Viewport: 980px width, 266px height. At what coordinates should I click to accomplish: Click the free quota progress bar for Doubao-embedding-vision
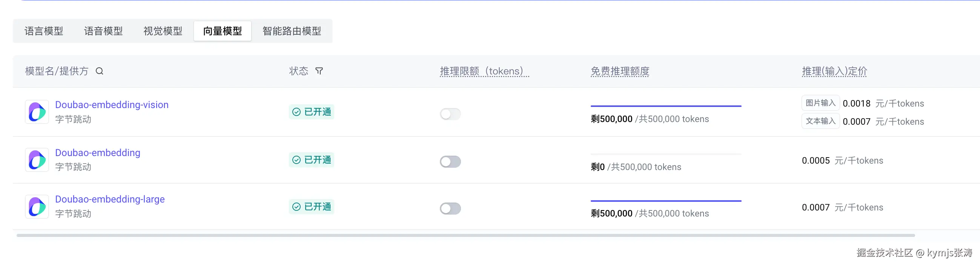pos(666,106)
